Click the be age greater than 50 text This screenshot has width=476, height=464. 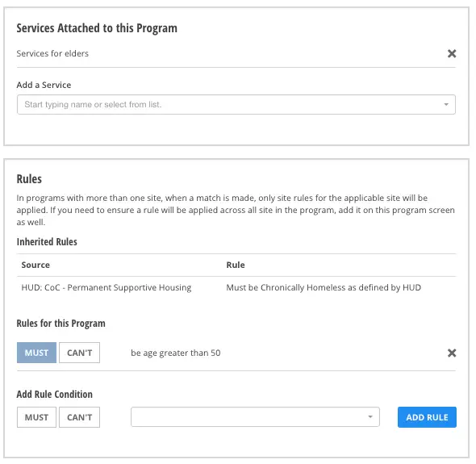point(175,353)
